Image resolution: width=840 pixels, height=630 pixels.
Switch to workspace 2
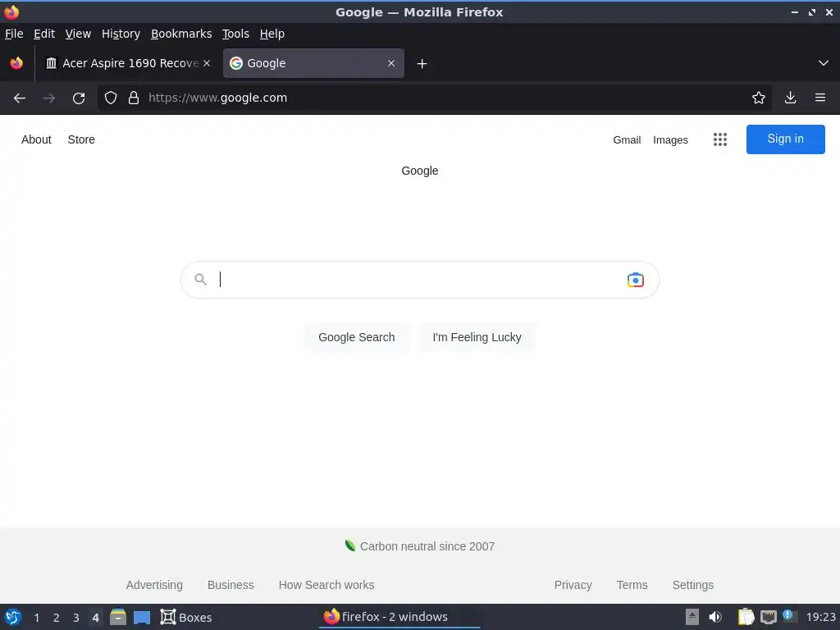(57, 618)
